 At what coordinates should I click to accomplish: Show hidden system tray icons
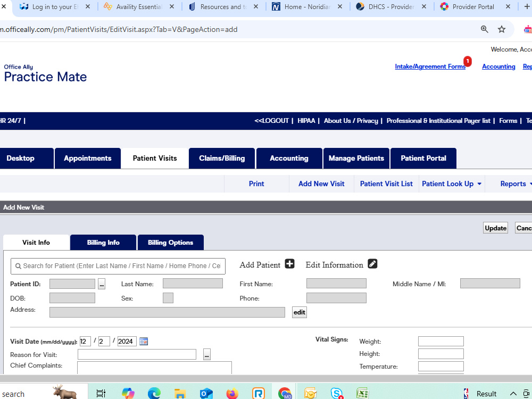pyautogui.click(x=513, y=394)
